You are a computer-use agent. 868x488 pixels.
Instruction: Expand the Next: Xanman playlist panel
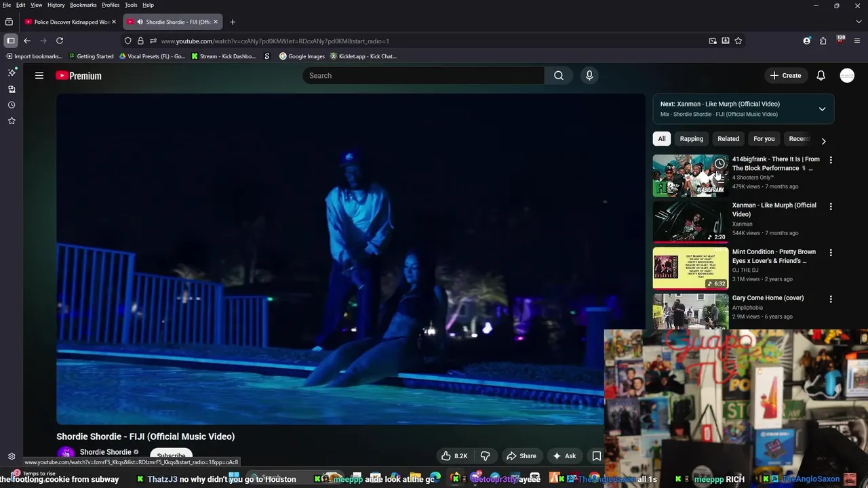(x=822, y=109)
